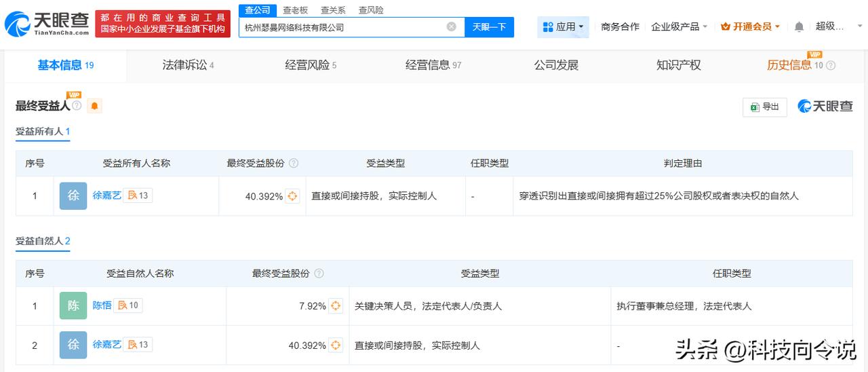
Task: Select the 查公司 search tab
Action: 258,10
